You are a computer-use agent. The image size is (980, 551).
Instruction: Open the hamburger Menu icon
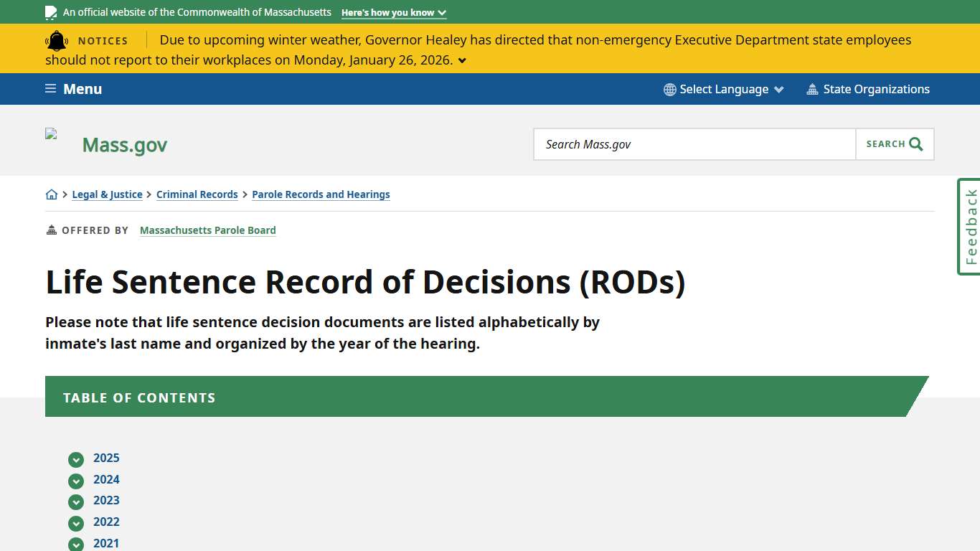tap(50, 88)
